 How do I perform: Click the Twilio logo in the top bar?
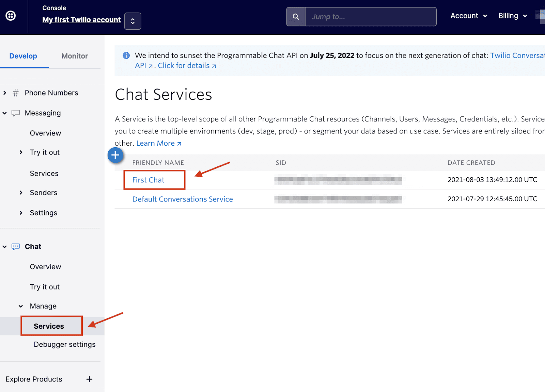[x=10, y=16]
